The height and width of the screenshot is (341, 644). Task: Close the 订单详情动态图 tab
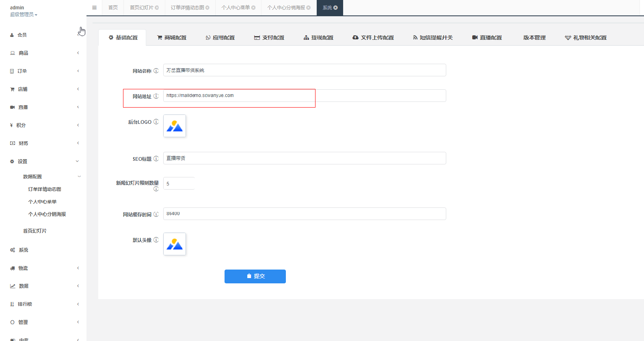click(207, 8)
